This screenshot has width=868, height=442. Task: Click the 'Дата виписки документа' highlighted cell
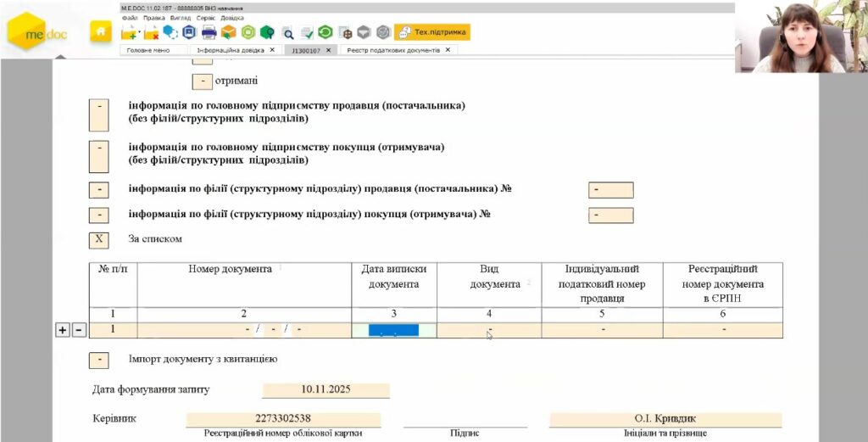393,330
